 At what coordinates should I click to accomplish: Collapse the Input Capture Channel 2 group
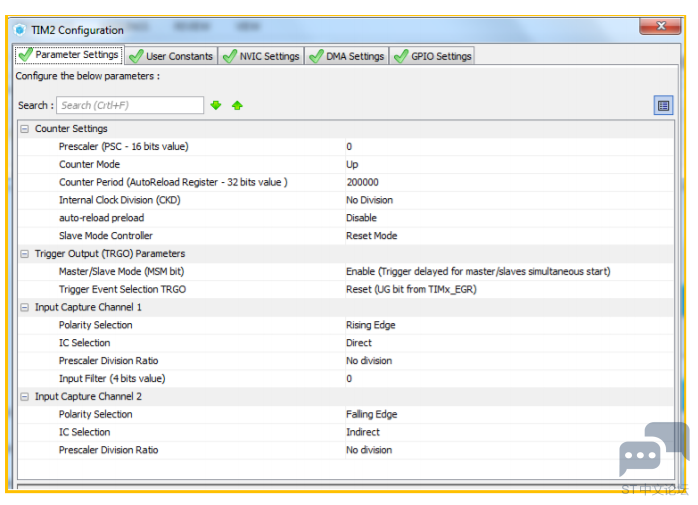[x=25, y=397]
